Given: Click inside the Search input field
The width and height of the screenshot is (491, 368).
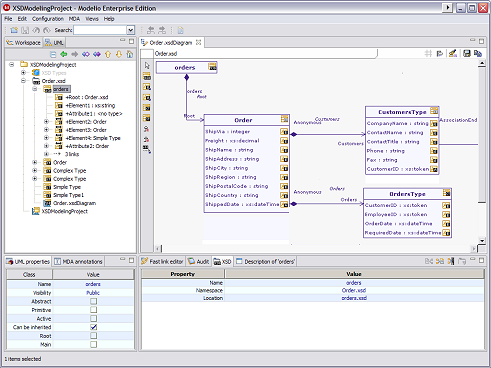Looking at the screenshot, I should tap(100, 30).
